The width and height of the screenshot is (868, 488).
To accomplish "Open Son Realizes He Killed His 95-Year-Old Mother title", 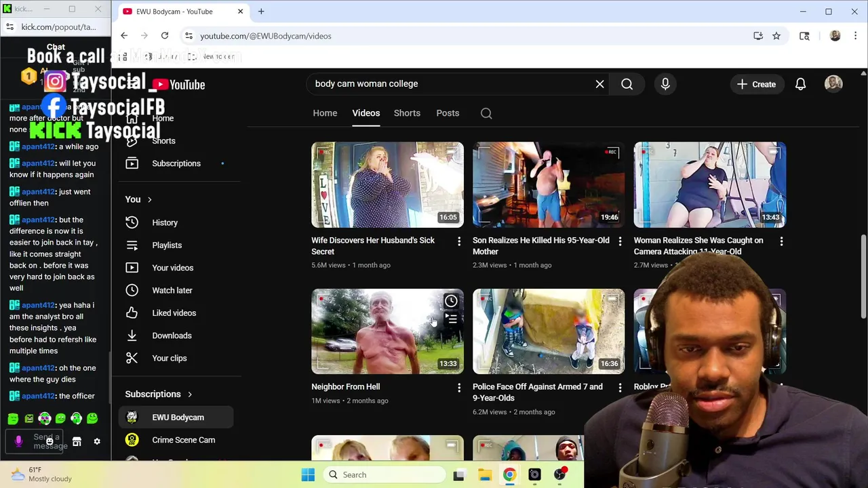I will tap(540, 246).
